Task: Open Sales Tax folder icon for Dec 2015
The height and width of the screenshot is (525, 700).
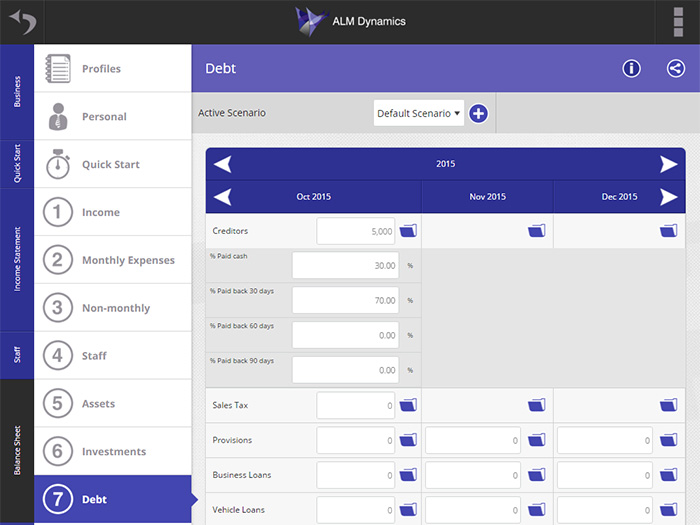Action: [x=668, y=405]
